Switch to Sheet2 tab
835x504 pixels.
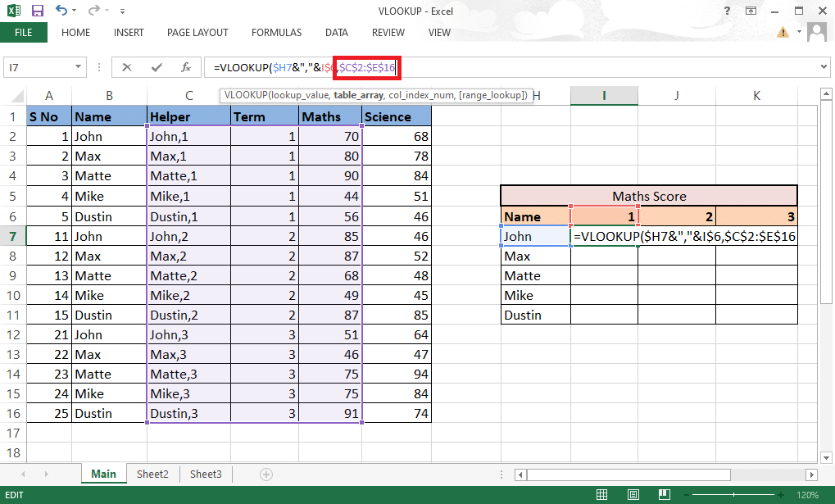click(152, 474)
